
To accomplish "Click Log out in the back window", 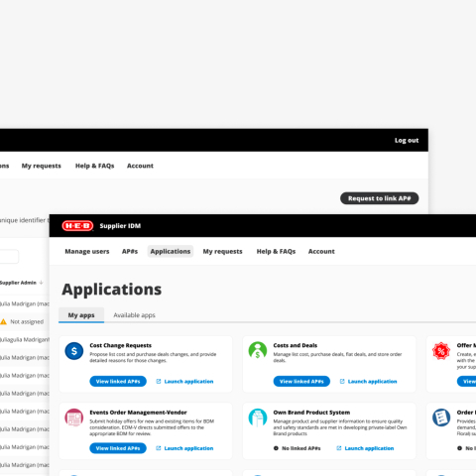I will click(407, 140).
